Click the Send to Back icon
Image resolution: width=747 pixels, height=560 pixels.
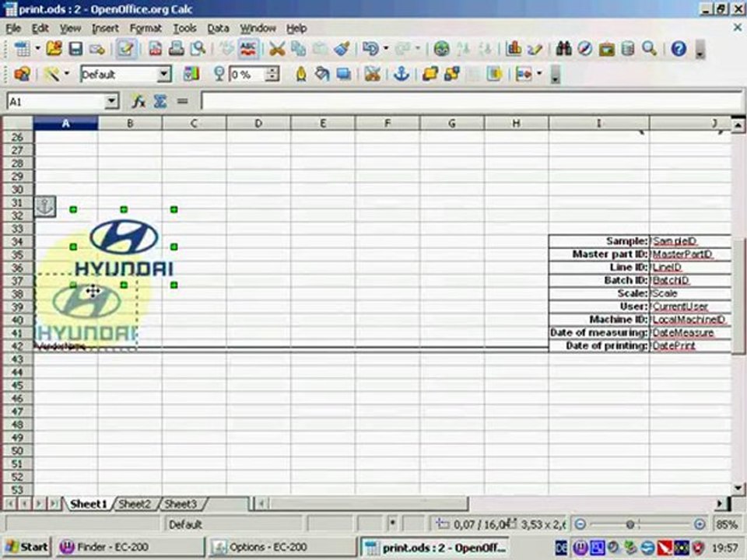click(451, 74)
